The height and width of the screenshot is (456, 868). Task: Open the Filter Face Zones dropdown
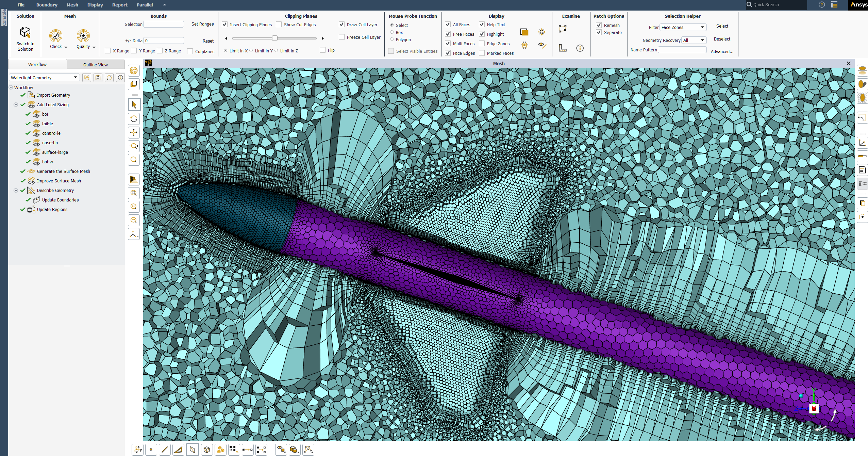[x=683, y=27]
